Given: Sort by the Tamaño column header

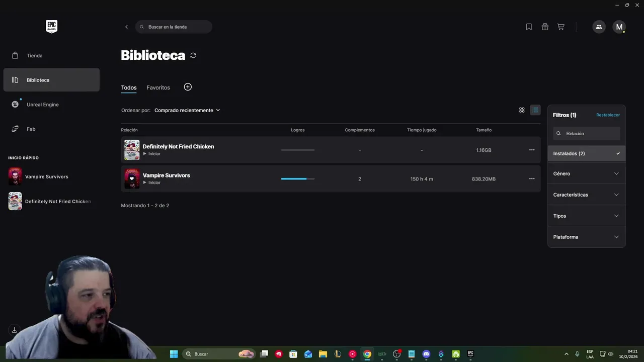Looking at the screenshot, I should click(x=484, y=130).
